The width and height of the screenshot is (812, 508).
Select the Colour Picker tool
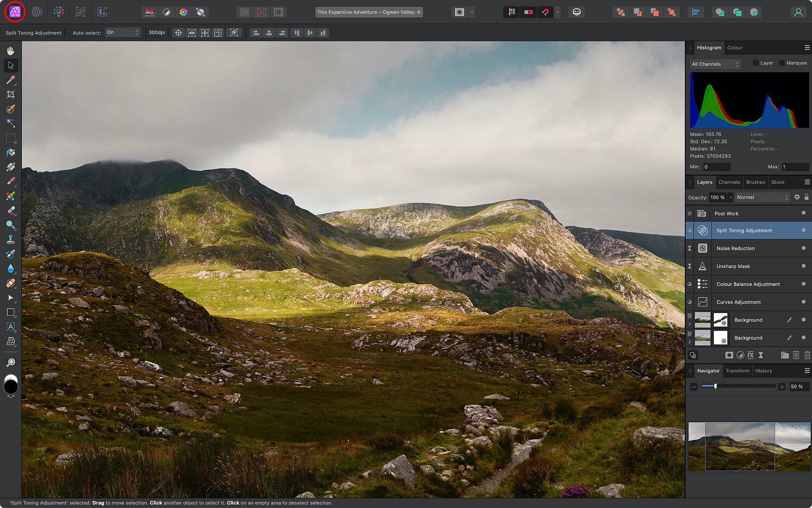pyautogui.click(x=11, y=80)
